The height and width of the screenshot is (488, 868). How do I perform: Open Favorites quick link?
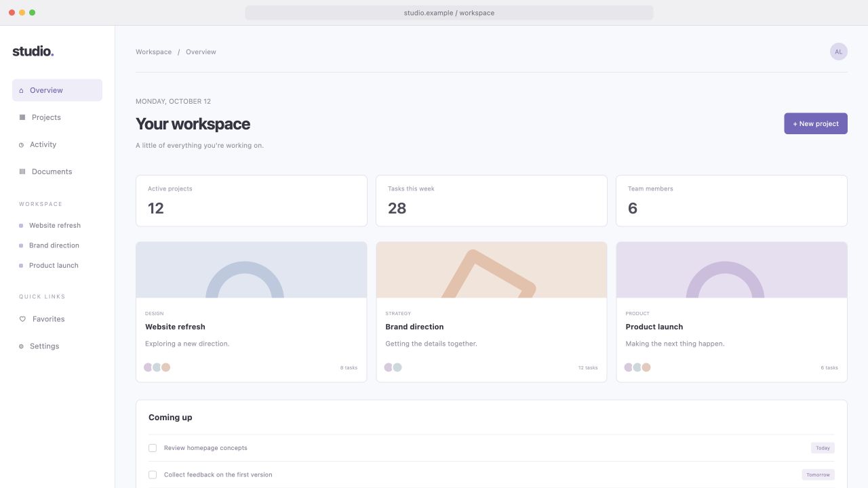tap(57, 319)
